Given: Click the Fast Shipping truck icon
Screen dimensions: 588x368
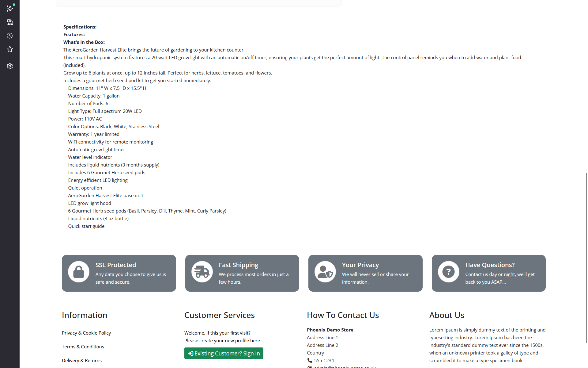Looking at the screenshot, I should pyautogui.click(x=202, y=272).
